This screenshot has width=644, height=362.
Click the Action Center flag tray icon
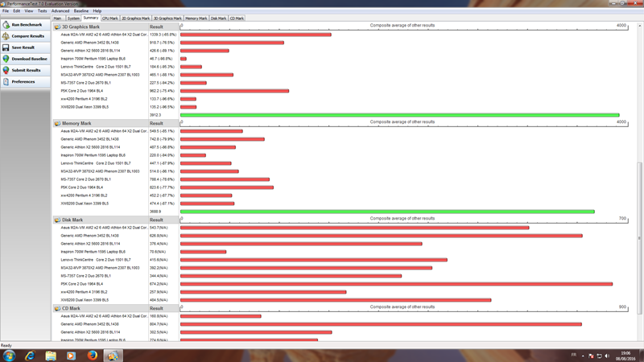591,356
